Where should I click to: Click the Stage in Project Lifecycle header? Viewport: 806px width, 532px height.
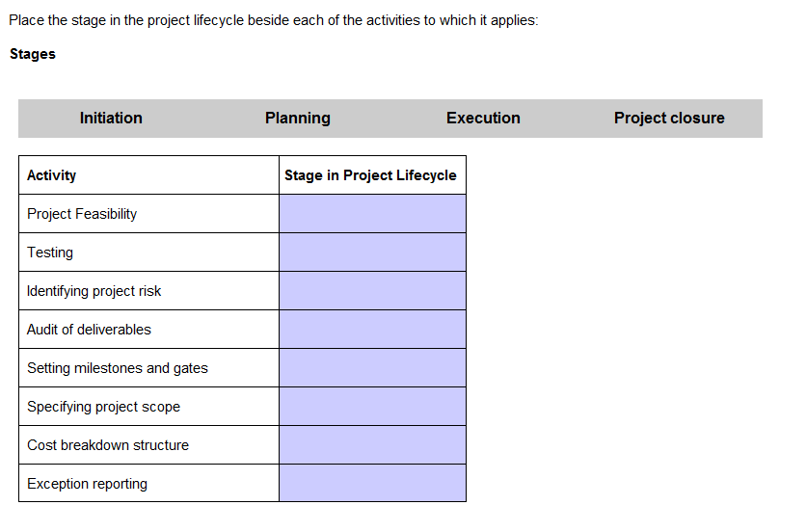[370, 175]
